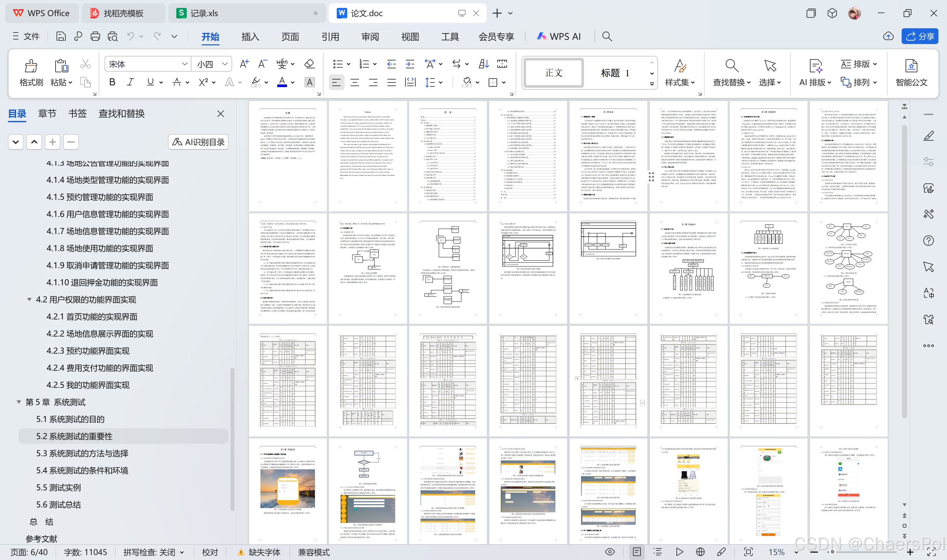Open the Style Set (样式集) tool
Viewport: 947px width, 560px height.
(x=680, y=73)
